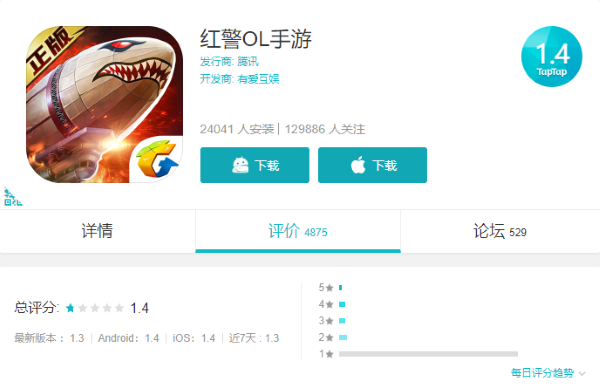Click the Apple logo download icon
The image size is (600, 389).
[358, 165]
